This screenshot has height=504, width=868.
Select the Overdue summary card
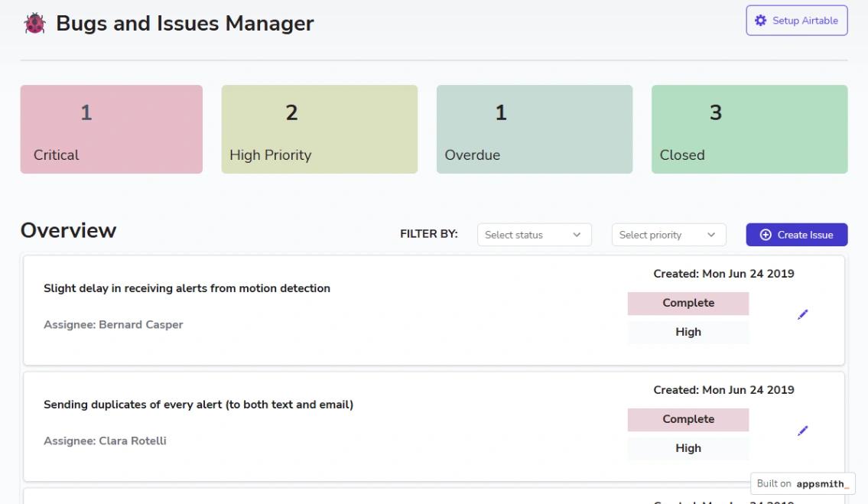[x=535, y=129]
